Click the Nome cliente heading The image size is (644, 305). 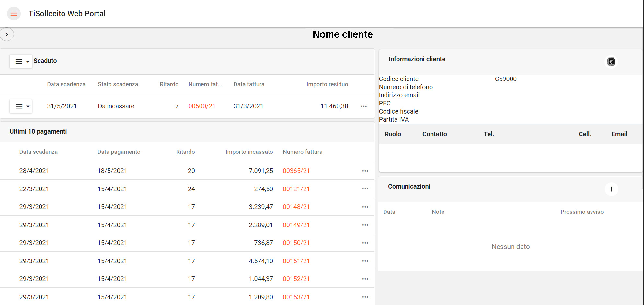pyautogui.click(x=342, y=34)
